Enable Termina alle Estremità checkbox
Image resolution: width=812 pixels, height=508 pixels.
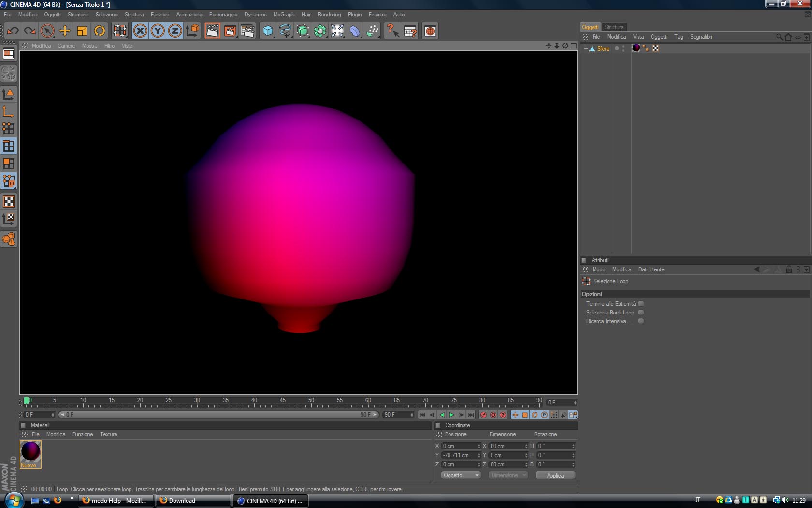pyautogui.click(x=641, y=304)
